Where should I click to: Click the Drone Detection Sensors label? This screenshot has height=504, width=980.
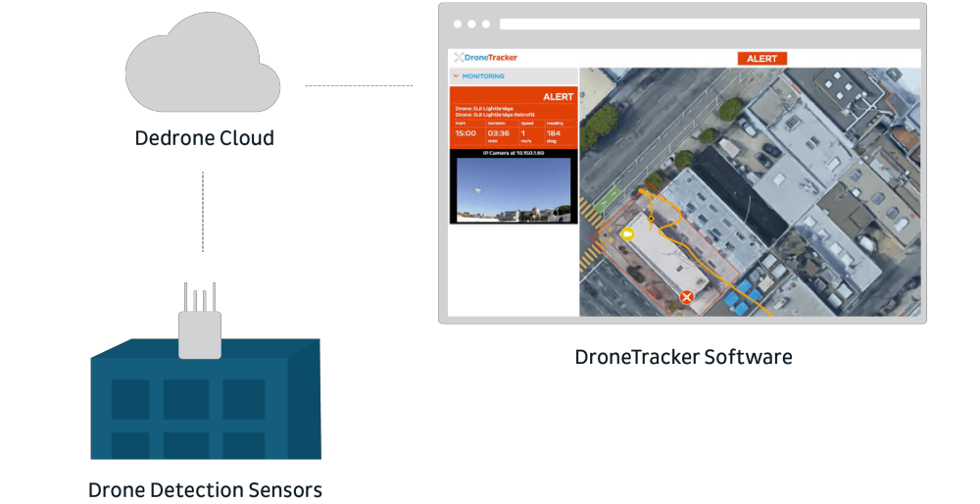coord(205,489)
